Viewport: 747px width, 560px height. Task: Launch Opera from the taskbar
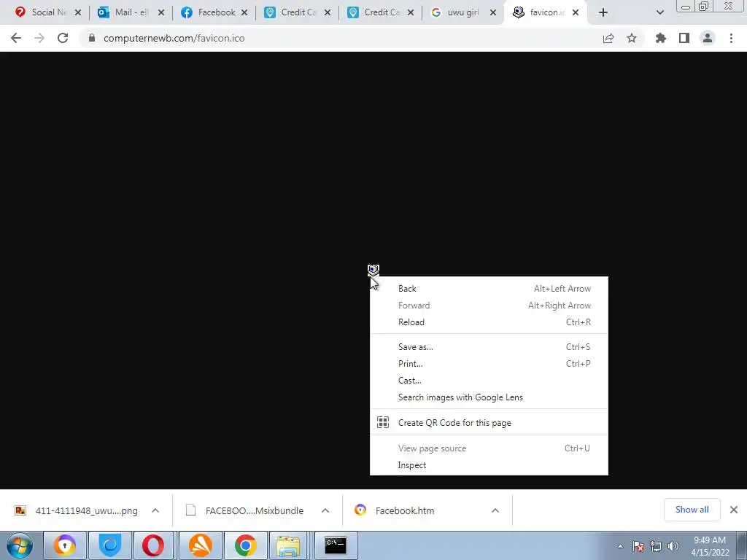[x=153, y=545]
